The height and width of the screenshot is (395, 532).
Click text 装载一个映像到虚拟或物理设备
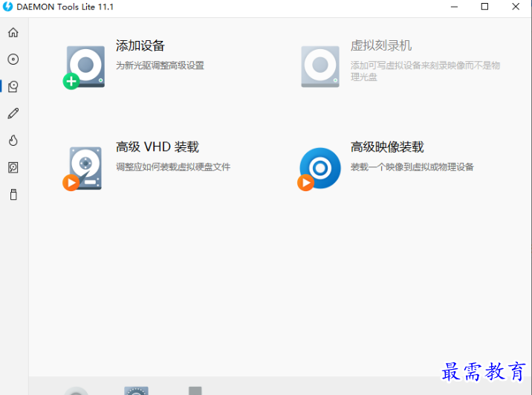(412, 167)
